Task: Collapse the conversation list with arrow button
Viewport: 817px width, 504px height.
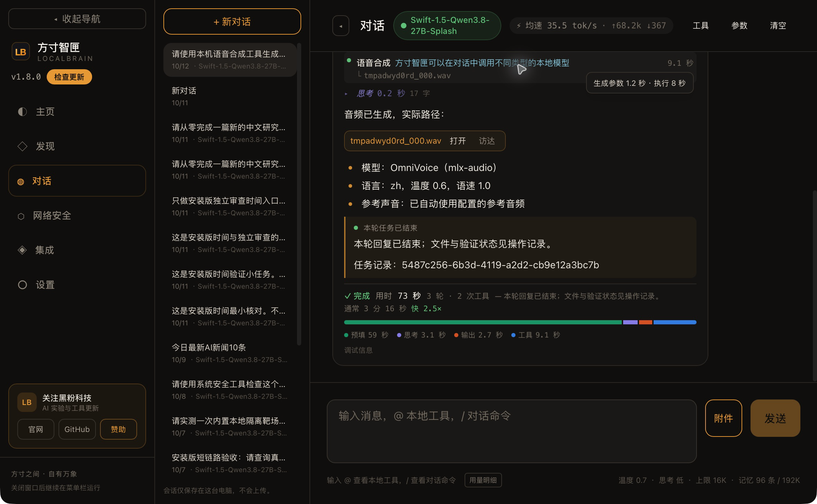Action: [341, 26]
